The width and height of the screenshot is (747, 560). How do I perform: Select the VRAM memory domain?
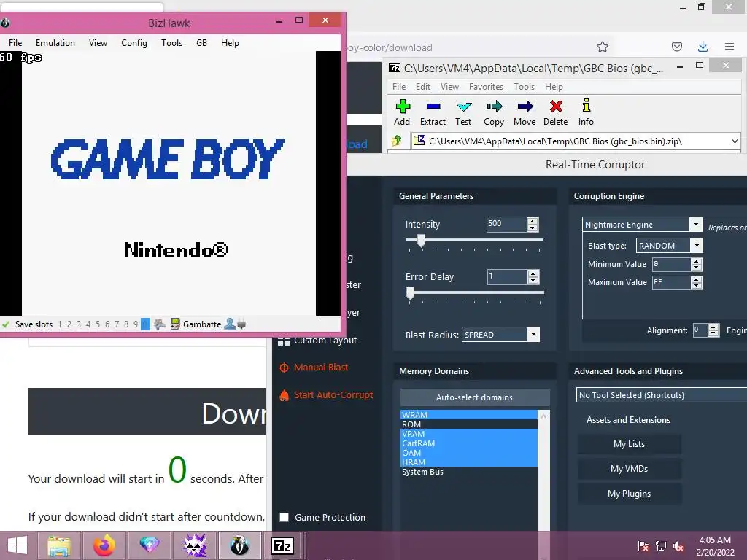469,434
